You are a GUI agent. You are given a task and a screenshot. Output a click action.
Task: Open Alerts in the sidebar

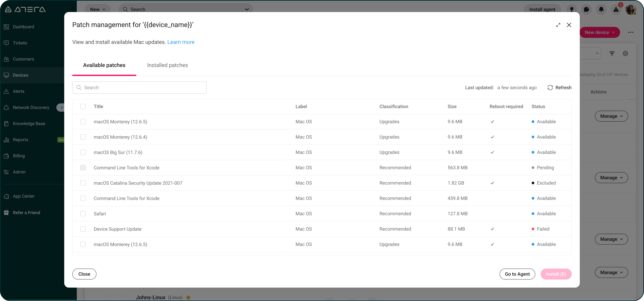click(x=18, y=91)
